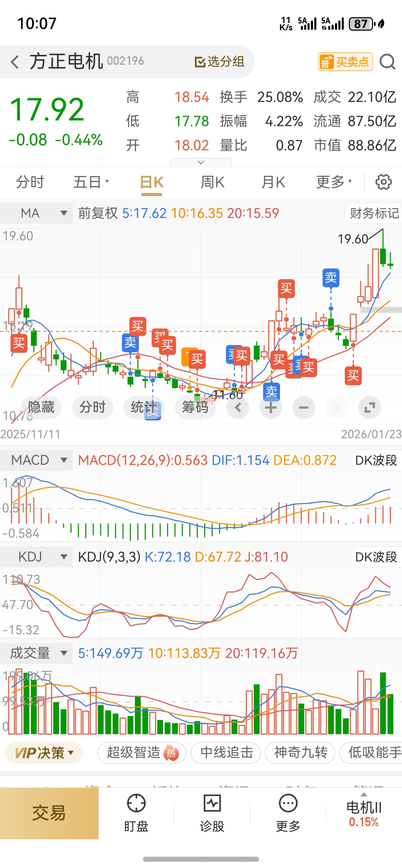Open the search magnifier icon

click(387, 62)
